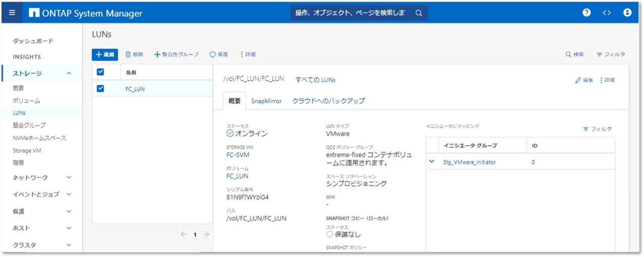The width and height of the screenshot is (644, 257).
Task: Click the すべての LUNs link
Action: click(316, 80)
